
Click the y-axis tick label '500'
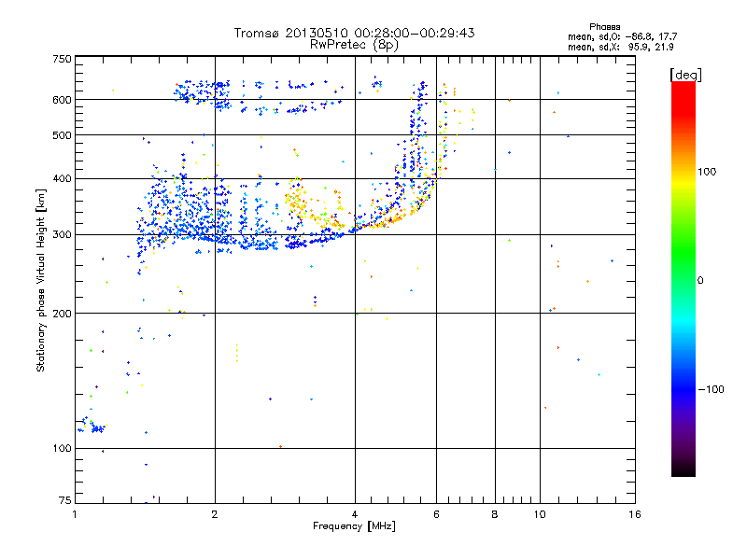coord(62,135)
